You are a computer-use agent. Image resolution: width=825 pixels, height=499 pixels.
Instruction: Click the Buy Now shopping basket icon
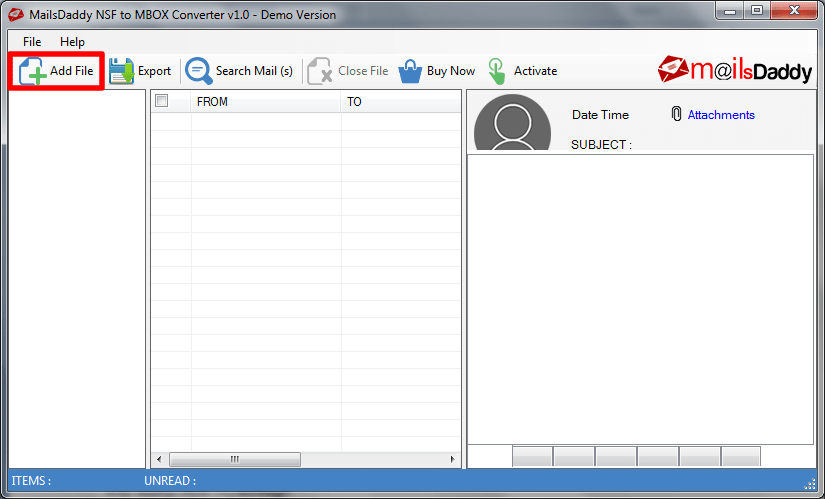pos(410,71)
